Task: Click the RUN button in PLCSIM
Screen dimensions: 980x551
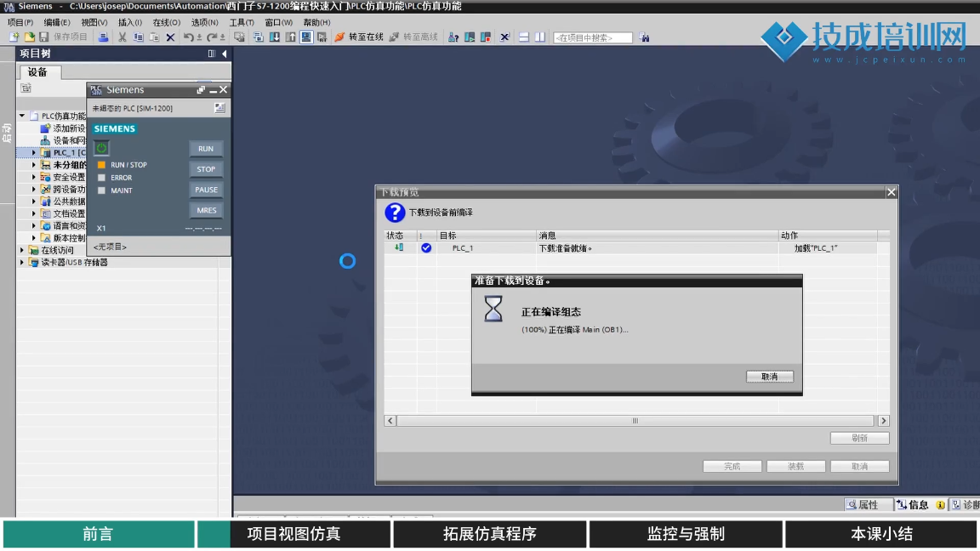Action: (x=206, y=149)
